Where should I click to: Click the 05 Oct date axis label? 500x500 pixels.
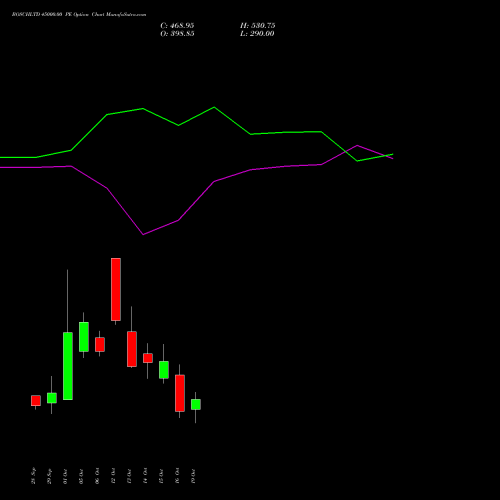[81, 476]
